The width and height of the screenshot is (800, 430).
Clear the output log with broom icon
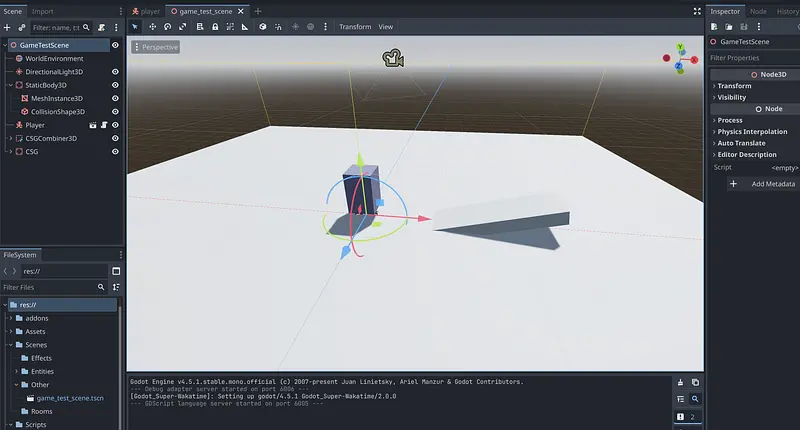681,382
